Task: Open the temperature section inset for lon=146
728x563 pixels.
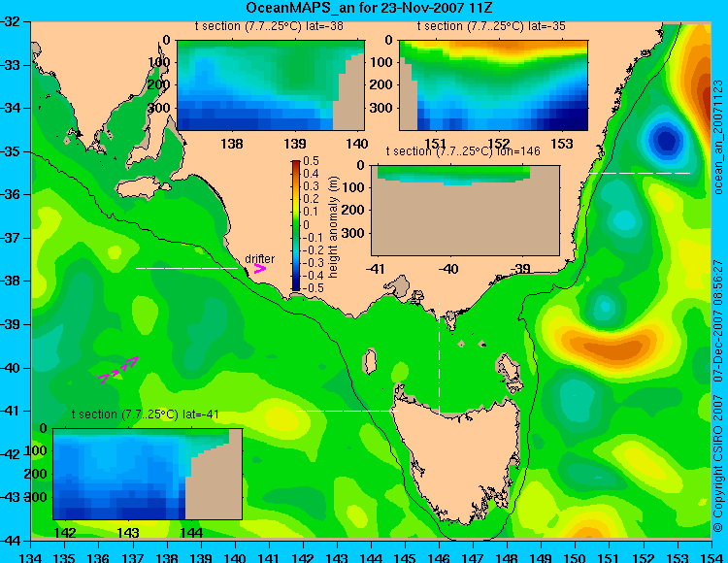Action: pos(466,211)
